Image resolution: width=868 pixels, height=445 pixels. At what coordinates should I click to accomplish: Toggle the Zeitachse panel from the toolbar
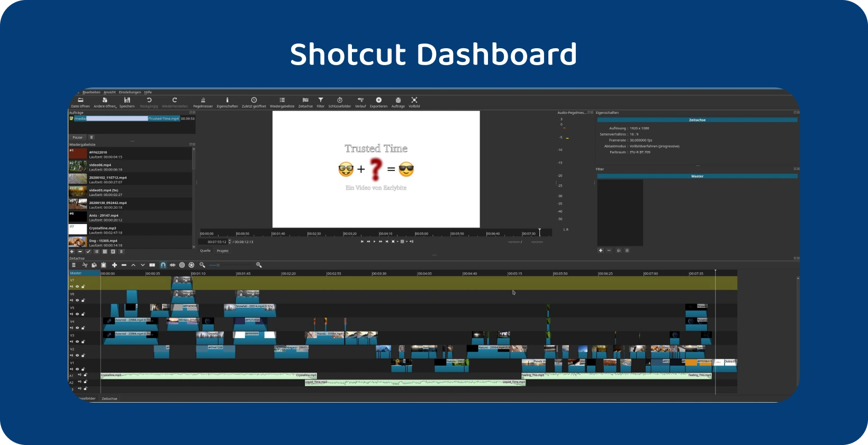(305, 102)
